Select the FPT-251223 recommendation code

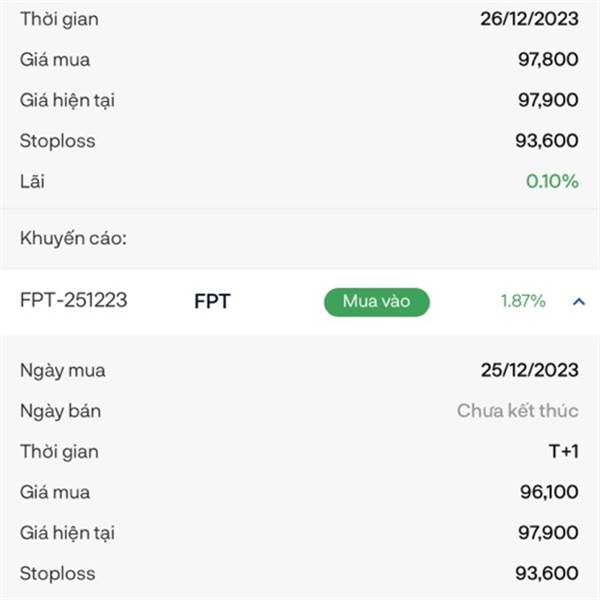point(74,300)
